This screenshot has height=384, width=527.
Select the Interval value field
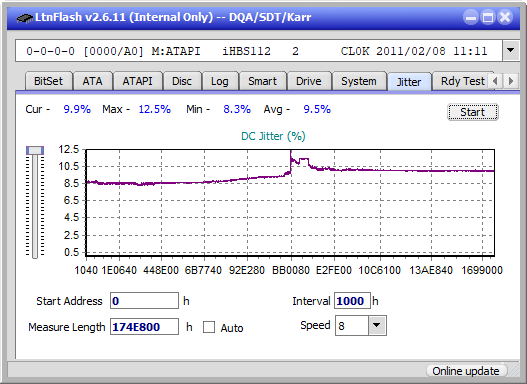click(x=352, y=301)
